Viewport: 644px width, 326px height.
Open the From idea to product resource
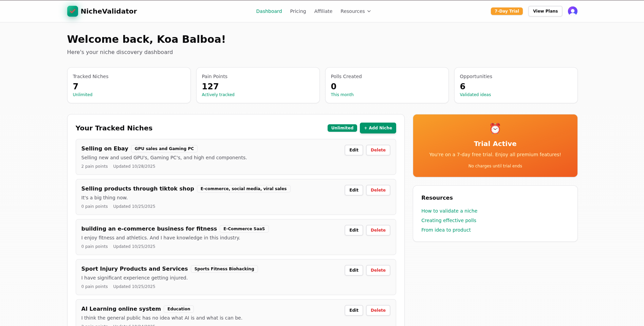446,230
